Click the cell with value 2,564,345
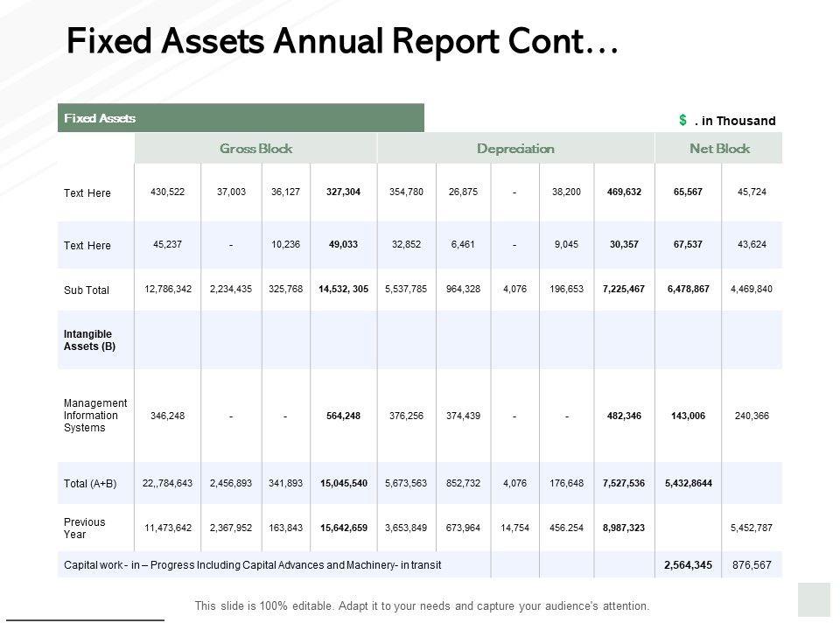 click(685, 565)
